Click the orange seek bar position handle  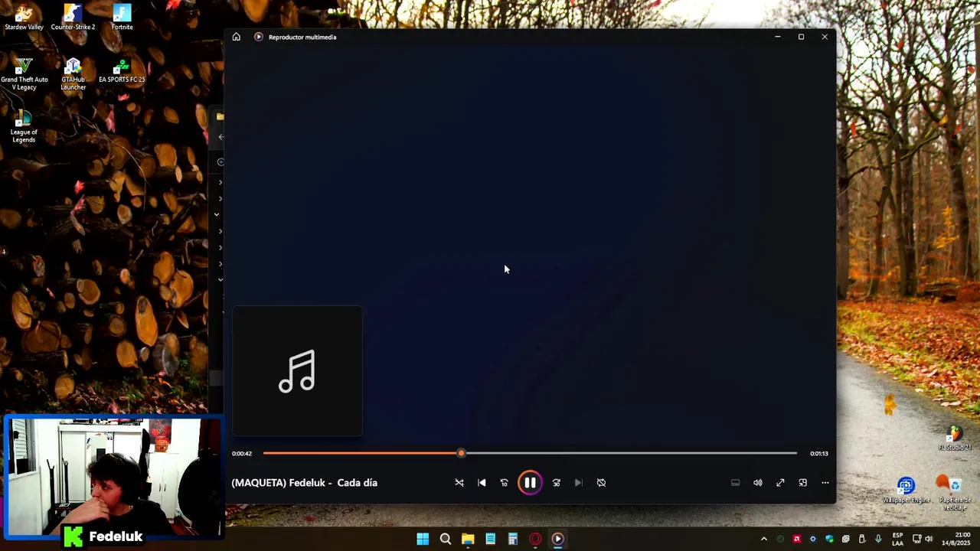pyautogui.click(x=461, y=453)
